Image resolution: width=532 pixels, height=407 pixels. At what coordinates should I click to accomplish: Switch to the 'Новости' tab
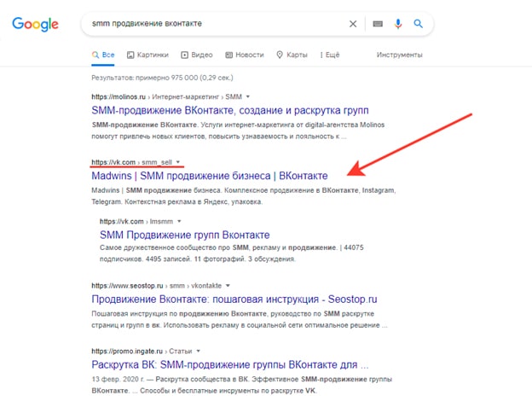coord(245,55)
